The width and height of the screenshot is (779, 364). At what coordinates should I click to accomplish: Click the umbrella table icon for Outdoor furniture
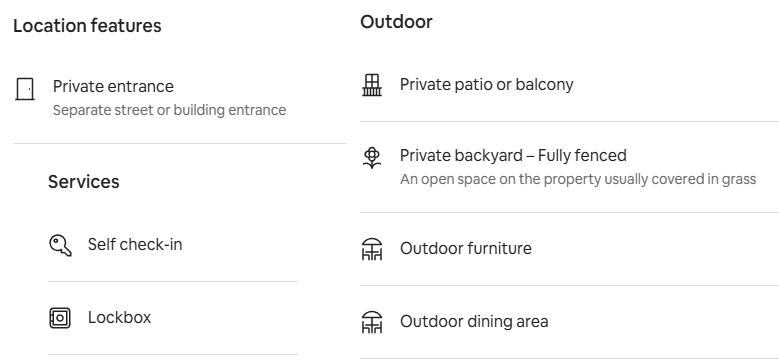click(372, 249)
